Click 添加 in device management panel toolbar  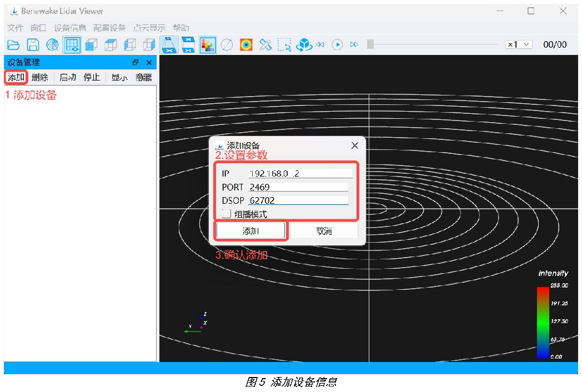coord(16,77)
